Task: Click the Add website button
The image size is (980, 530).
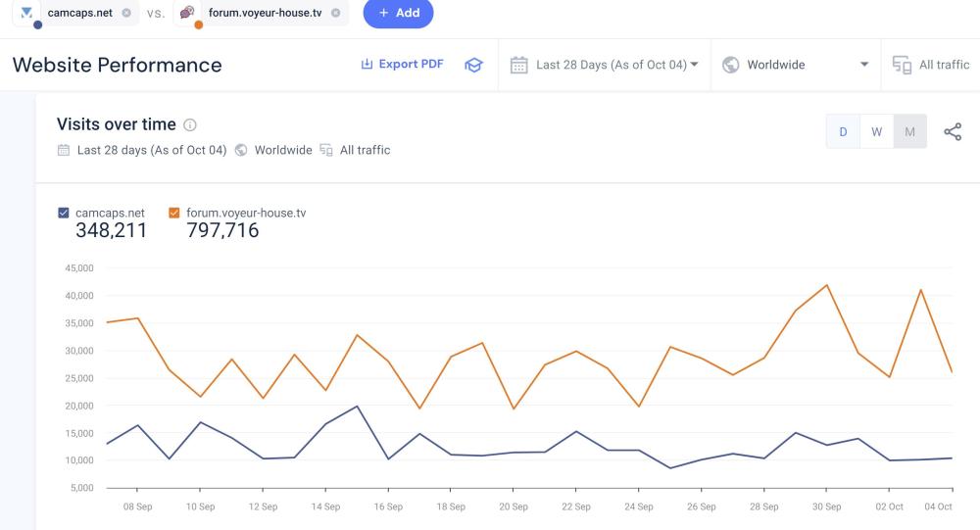Action: (x=398, y=13)
